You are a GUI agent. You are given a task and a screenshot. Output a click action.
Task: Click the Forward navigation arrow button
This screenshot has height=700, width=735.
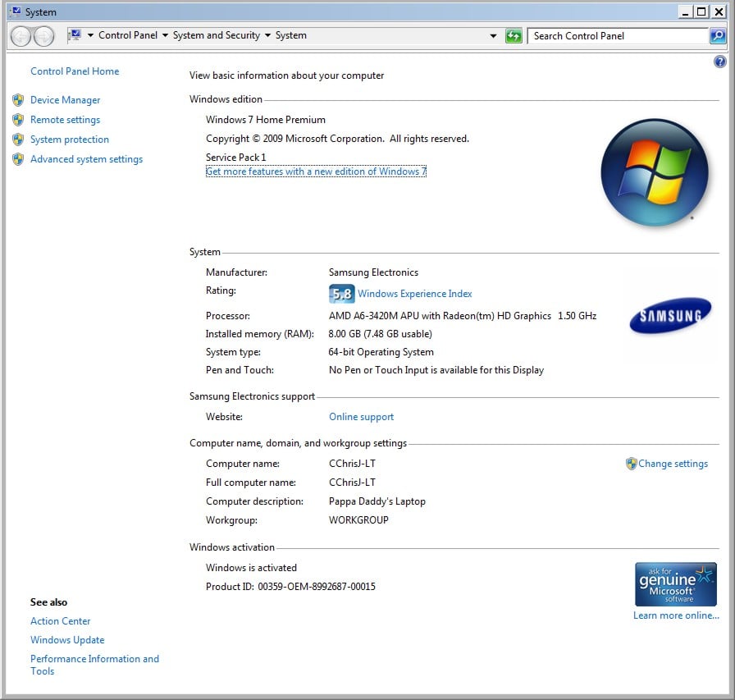pyautogui.click(x=43, y=36)
